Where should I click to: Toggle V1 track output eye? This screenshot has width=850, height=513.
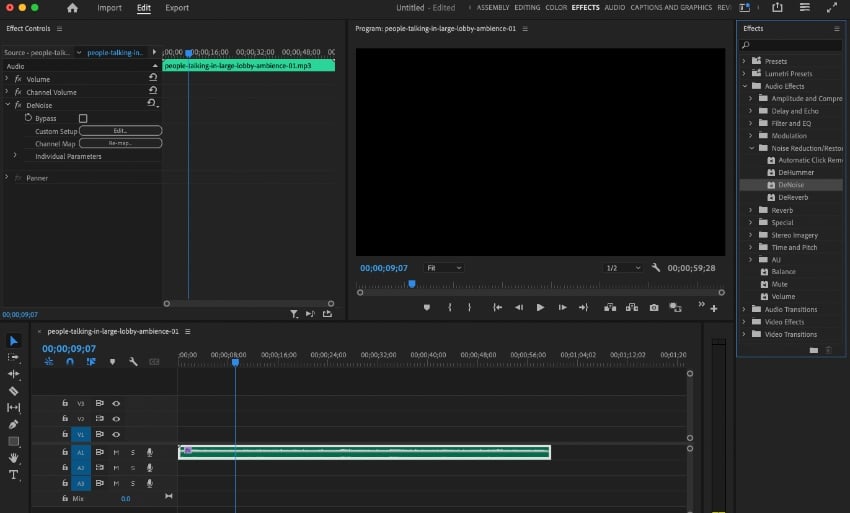click(116, 434)
